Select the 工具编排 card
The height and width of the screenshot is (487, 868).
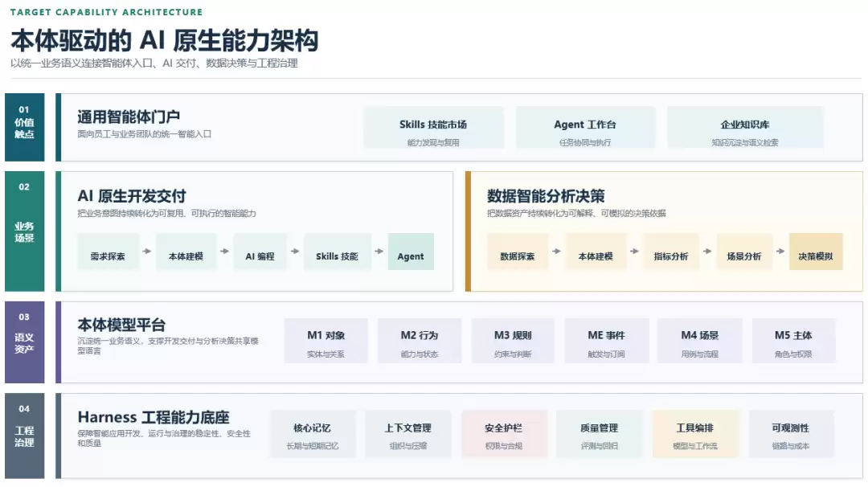(695, 434)
